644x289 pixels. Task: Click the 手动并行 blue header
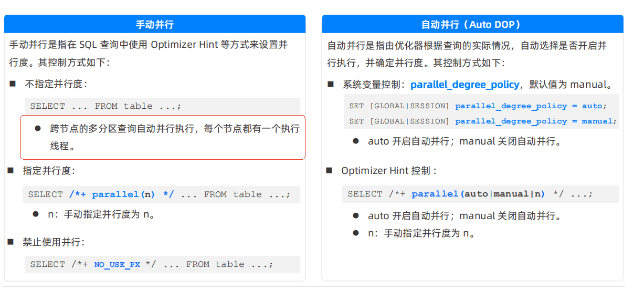tap(155, 24)
